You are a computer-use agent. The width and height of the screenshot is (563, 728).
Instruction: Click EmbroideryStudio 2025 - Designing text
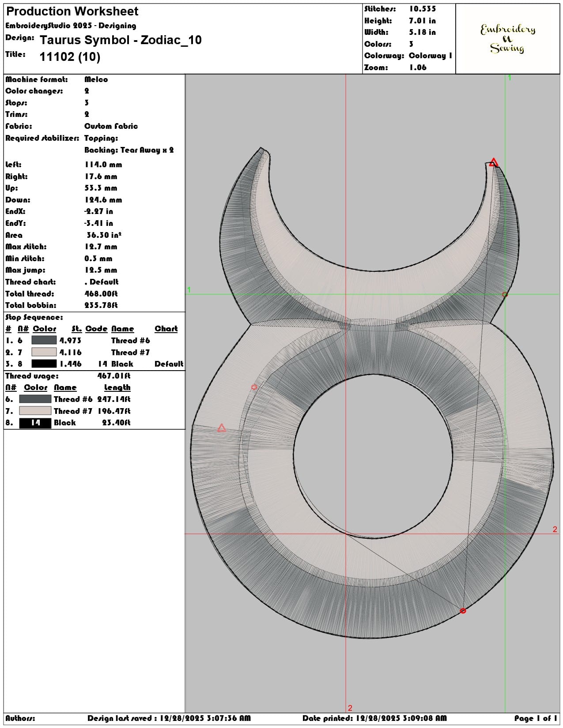coord(71,26)
